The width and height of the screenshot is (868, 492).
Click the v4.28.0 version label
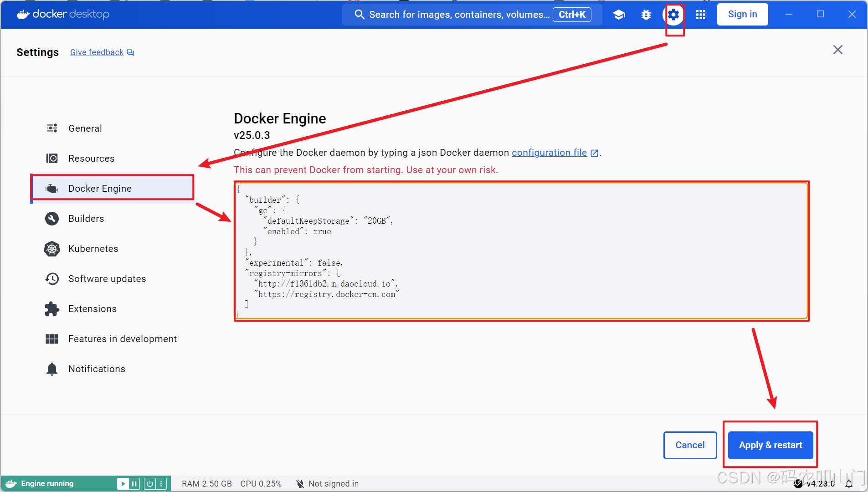click(821, 484)
